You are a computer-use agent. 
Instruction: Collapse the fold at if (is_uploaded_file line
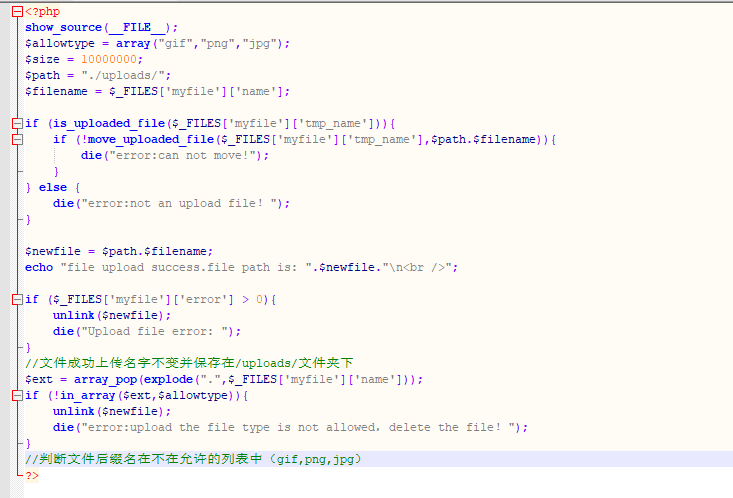tap(17, 123)
